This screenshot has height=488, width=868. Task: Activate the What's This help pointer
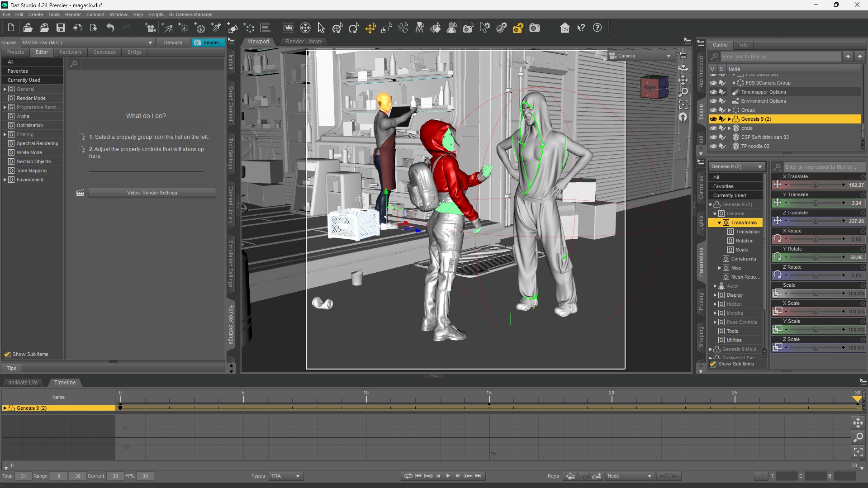pos(581,28)
